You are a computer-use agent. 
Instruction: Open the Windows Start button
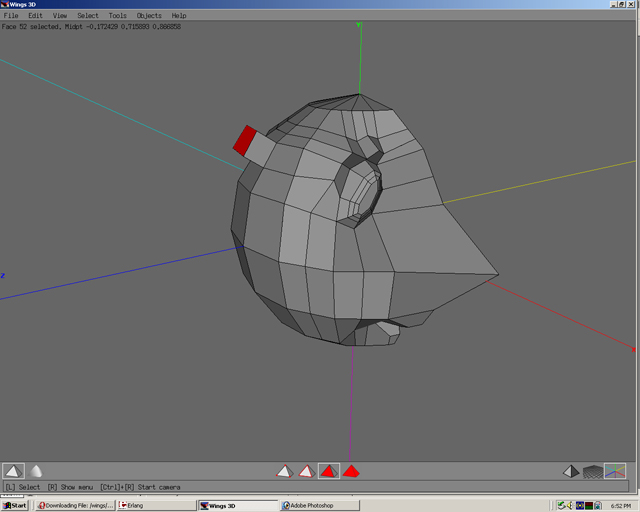tap(14, 505)
